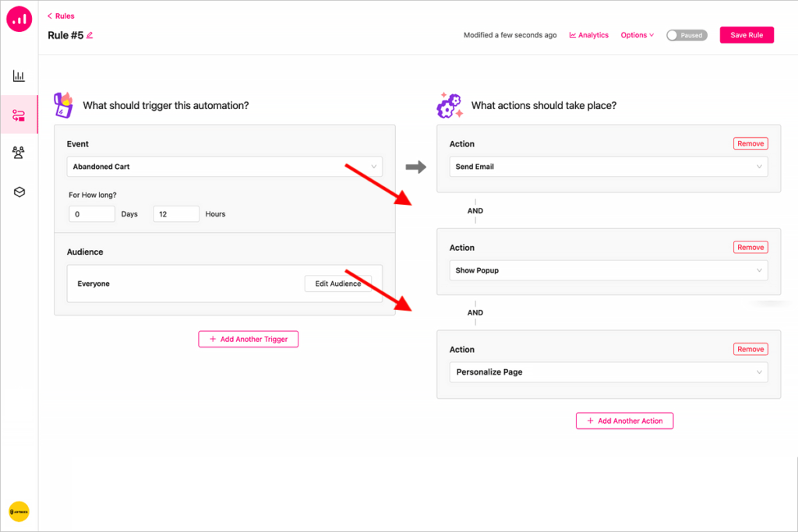
Task: Open the audience people sidebar icon
Action: 19,153
